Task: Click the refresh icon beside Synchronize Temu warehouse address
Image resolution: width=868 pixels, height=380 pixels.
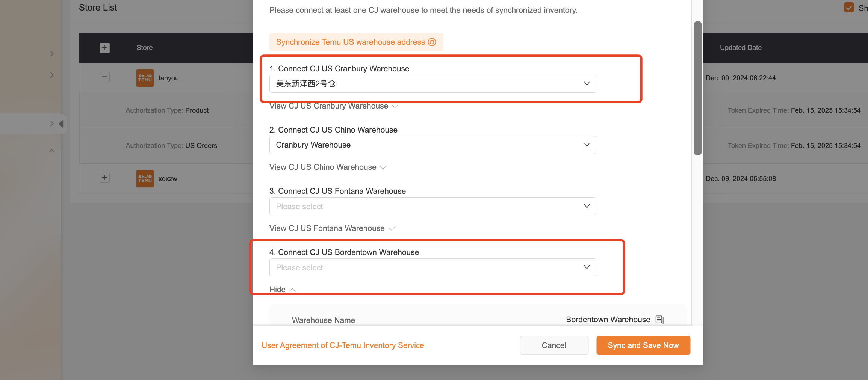Action: [432, 42]
